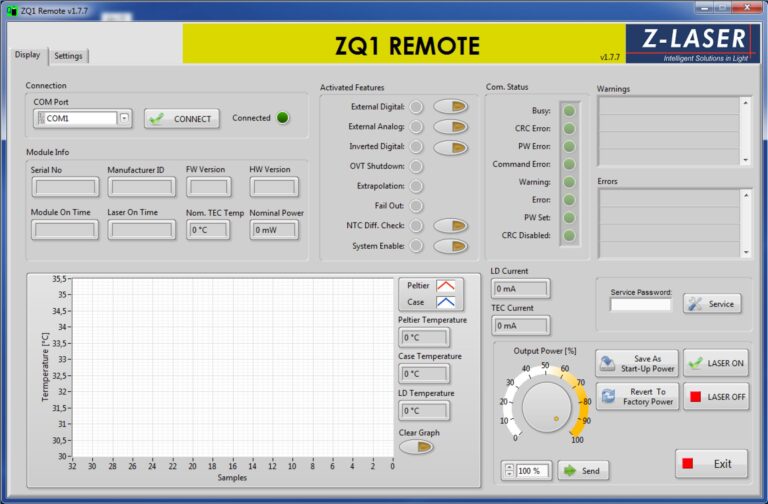Click the CRC Disabled status LED
The width and height of the screenshot is (768, 504).
click(569, 236)
